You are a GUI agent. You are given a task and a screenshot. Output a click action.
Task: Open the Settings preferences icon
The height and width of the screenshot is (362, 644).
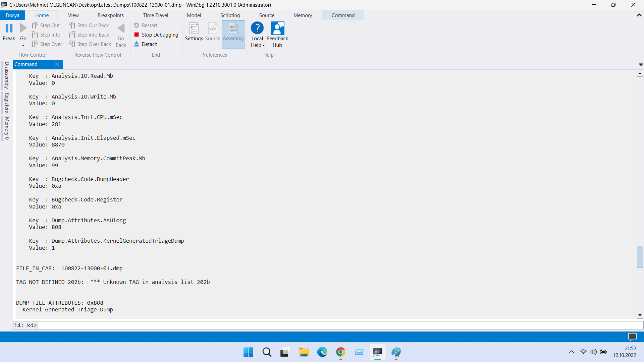194,29
